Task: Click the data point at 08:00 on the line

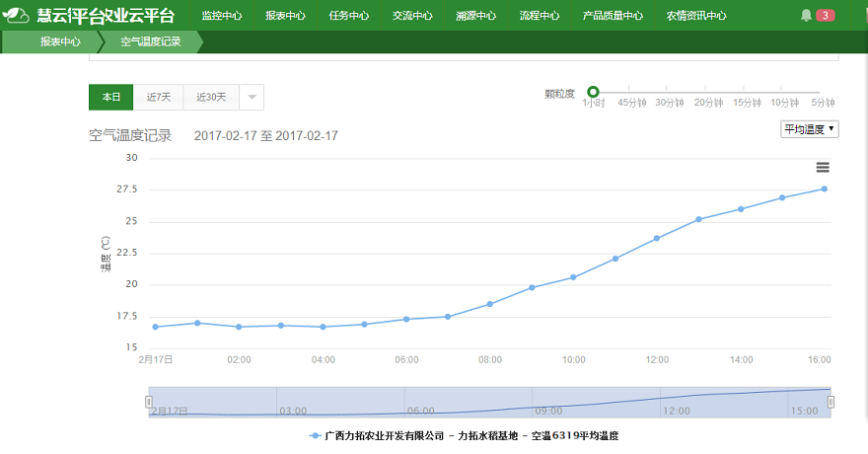Action: (x=489, y=304)
